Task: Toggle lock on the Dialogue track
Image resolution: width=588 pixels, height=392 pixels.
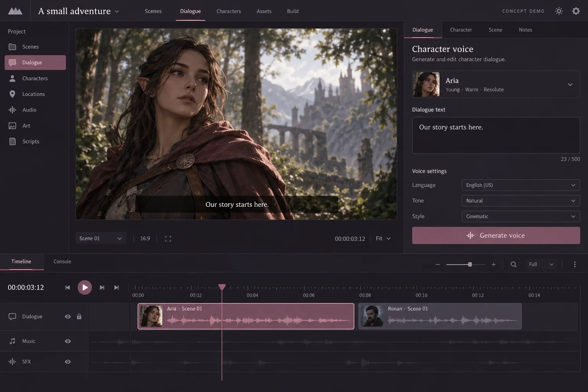Action: pyautogui.click(x=79, y=317)
